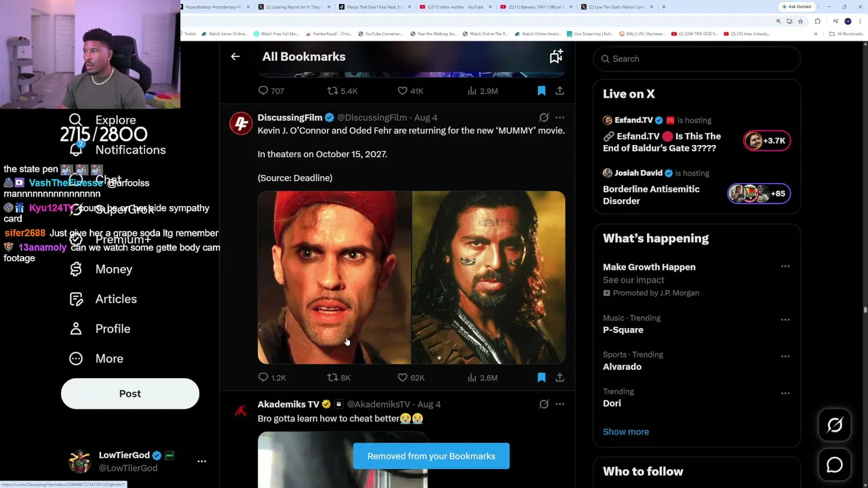Open more options for the Dori trend
Screen dimensions: 868x488
(x=785, y=392)
